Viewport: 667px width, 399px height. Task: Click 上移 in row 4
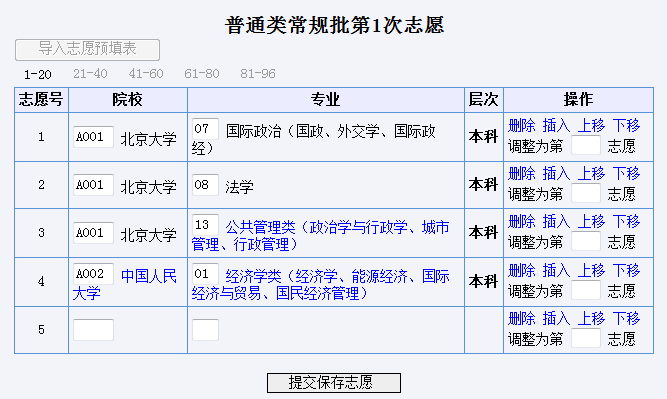591,271
